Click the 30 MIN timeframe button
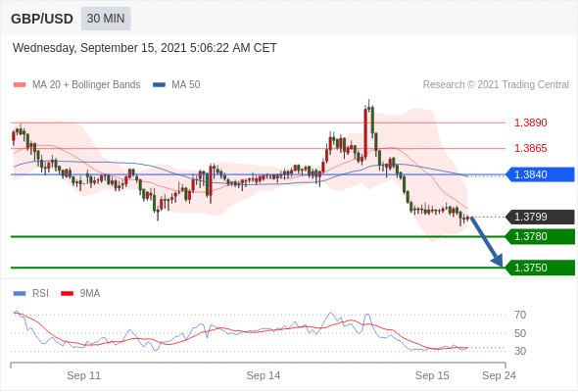The width and height of the screenshot is (578, 392). [106, 19]
